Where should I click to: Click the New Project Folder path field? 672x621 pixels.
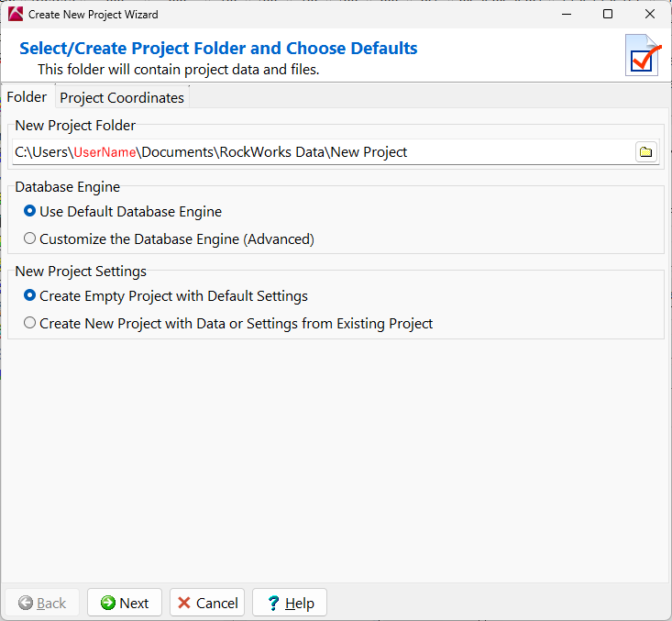coord(321,152)
